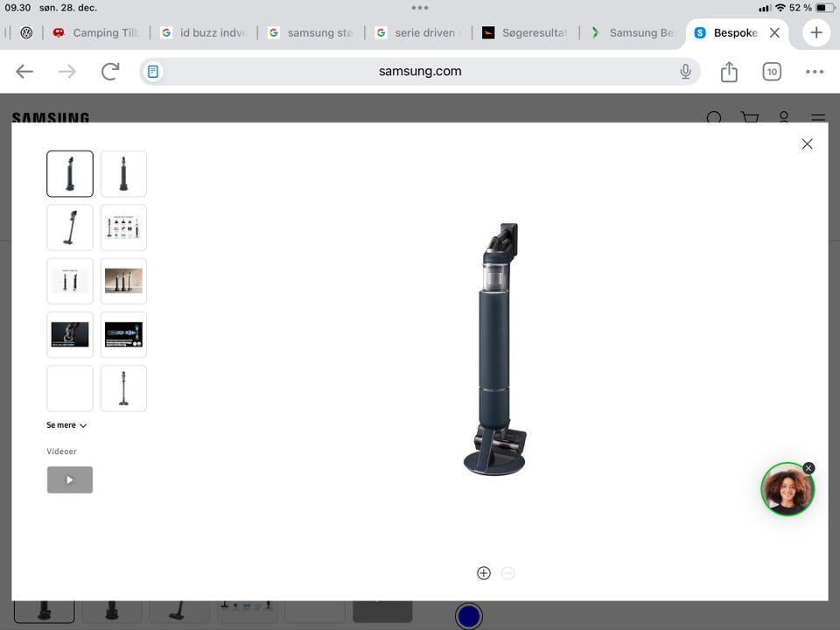840x630 pixels.
Task: Tap the Wi-Fi status icon
Action: tap(780, 8)
